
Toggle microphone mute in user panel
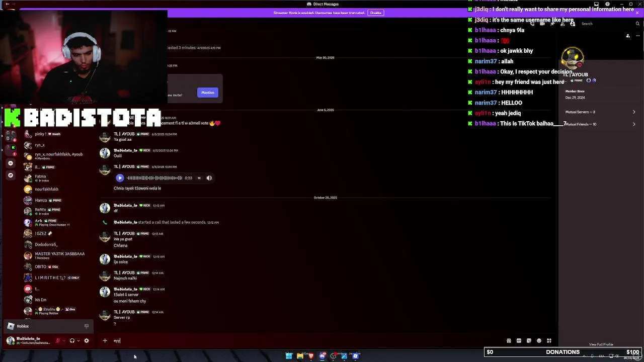click(58, 341)
